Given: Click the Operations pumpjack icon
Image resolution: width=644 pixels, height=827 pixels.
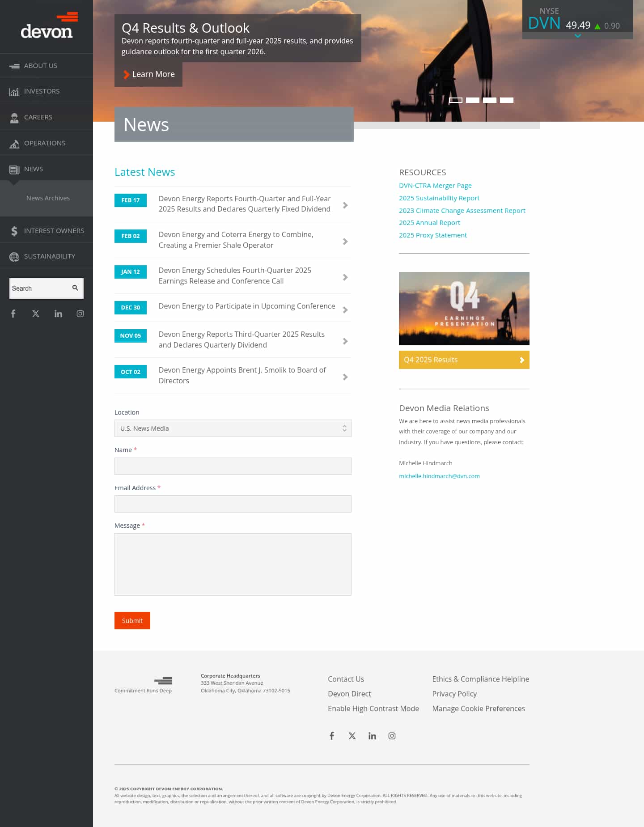Looking at the screenshot, I should point(14,144).
